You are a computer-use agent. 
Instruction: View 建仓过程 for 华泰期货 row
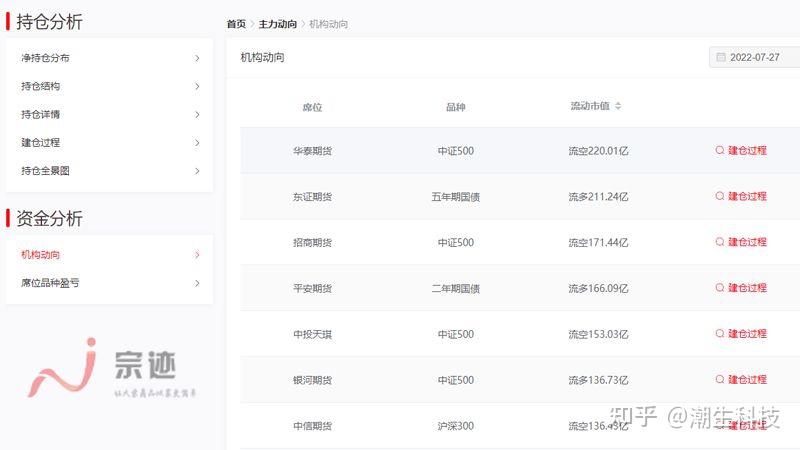pyautogui.click(x=747, y=151)
